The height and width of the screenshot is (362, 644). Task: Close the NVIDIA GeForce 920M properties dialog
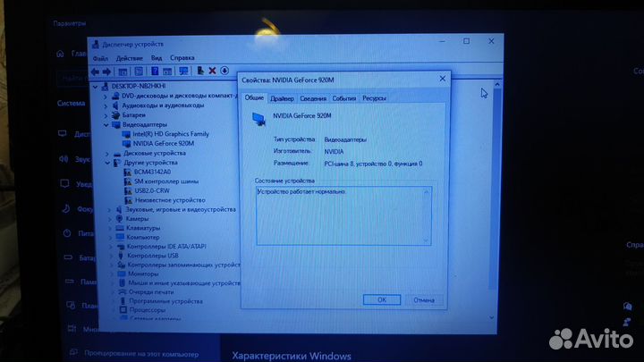443,79
